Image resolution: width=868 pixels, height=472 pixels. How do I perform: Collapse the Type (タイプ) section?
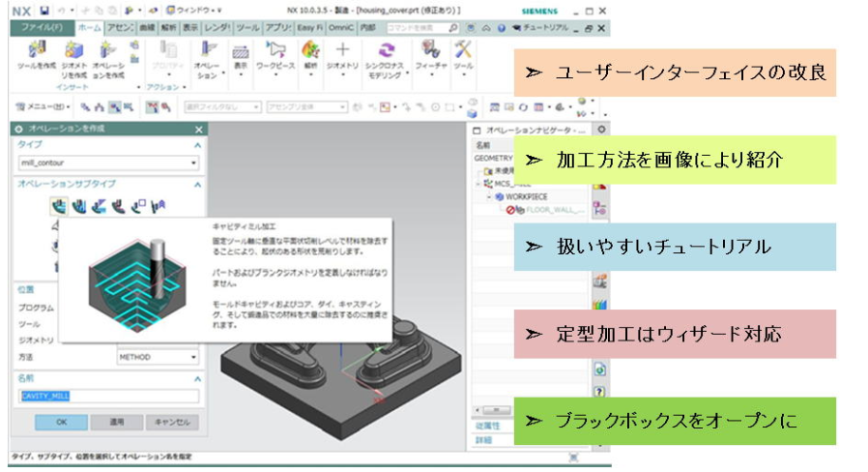click(197, 145)
